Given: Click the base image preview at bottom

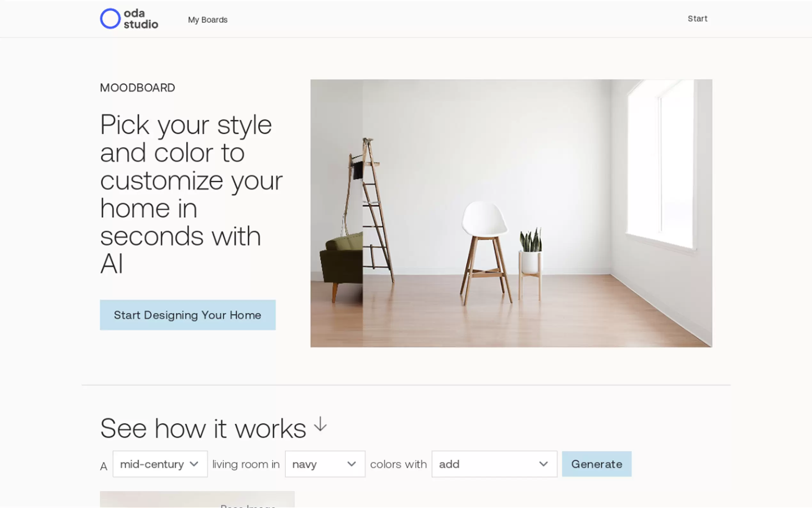Looking at the screenshot, I should click(x=197, y=499).
